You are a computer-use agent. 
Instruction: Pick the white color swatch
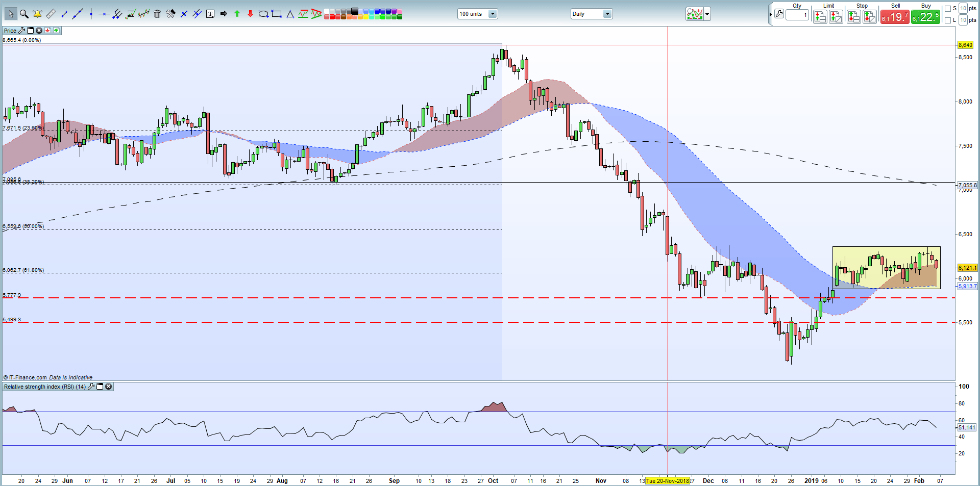[x=327, y=11]
